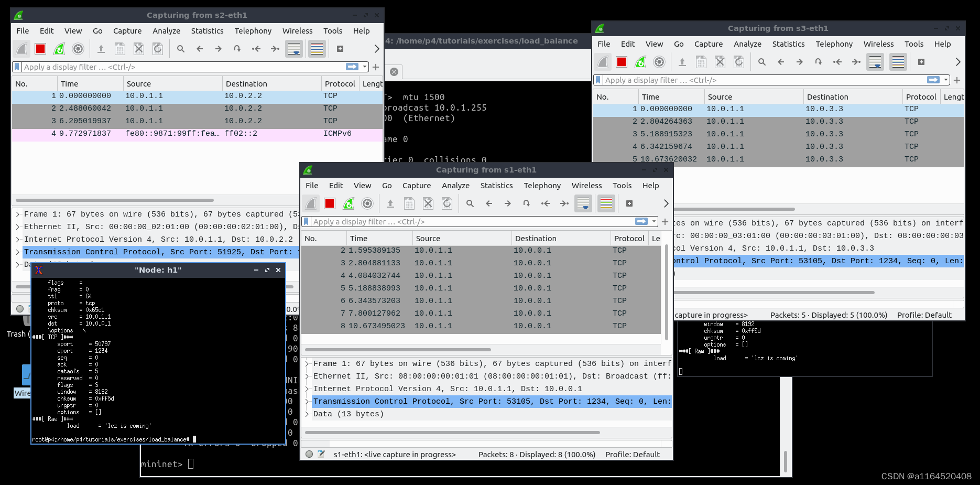This screenshot has height=485, width=980.
Task: Open capture file properties in s1-eth1 status bar
Action: (x=321, y=455)
